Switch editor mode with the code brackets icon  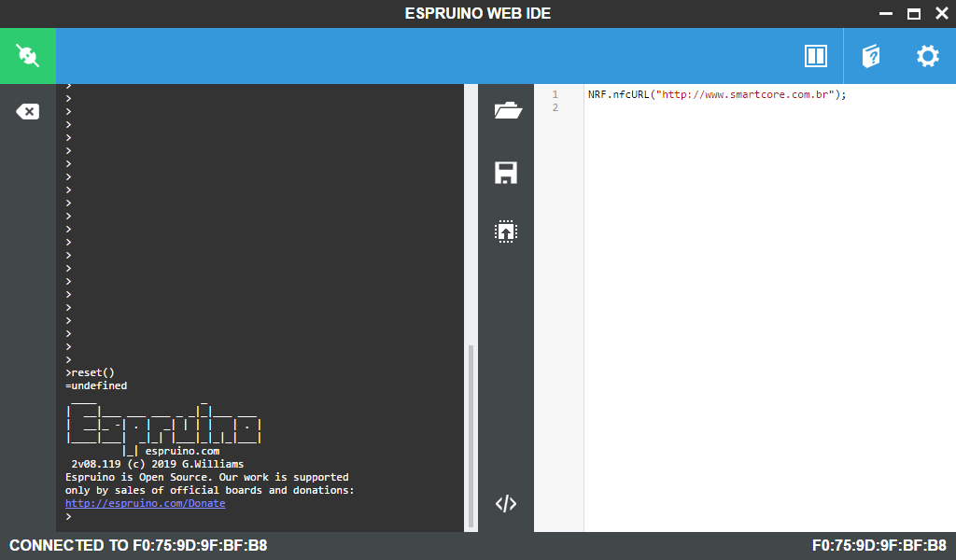506,504
